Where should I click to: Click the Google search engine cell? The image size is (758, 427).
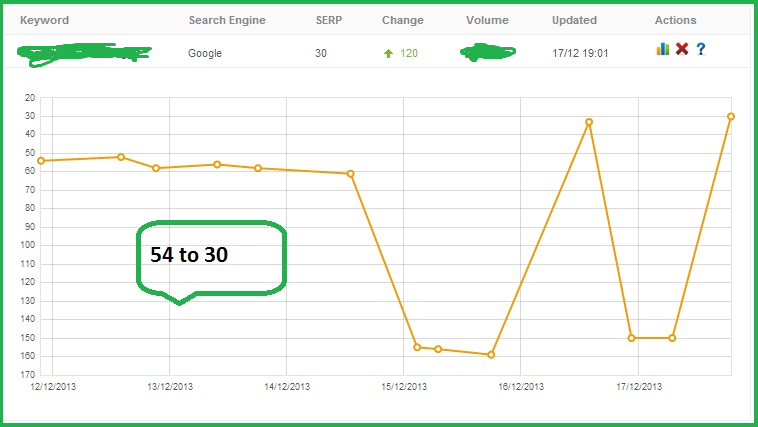(205, 54)
